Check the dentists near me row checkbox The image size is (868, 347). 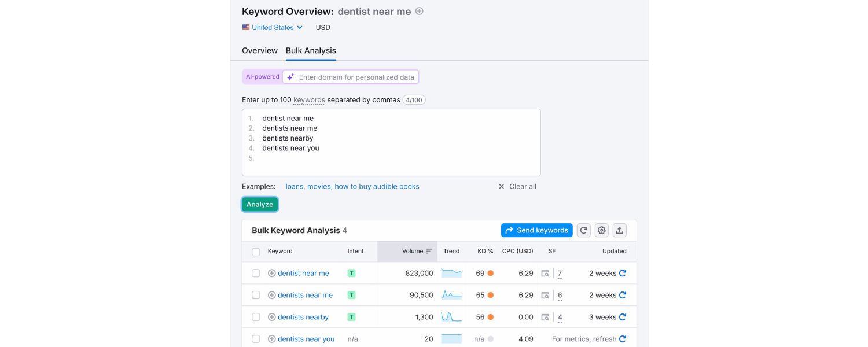(256, 294)
